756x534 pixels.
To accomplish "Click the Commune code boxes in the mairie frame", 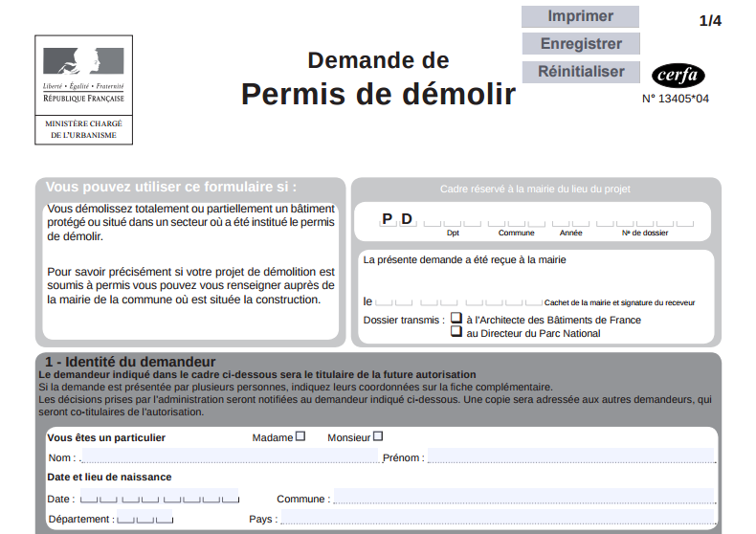I will 516,222.
